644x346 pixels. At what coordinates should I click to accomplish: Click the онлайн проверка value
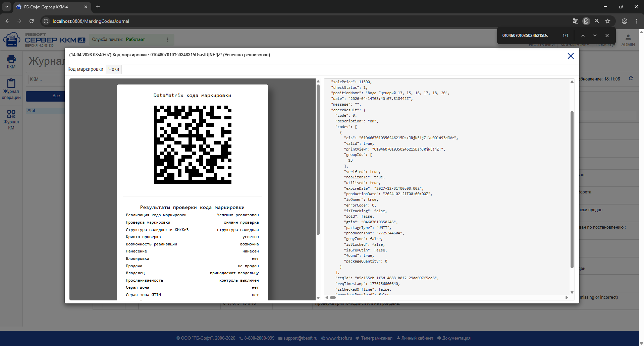tap(241, 222)
